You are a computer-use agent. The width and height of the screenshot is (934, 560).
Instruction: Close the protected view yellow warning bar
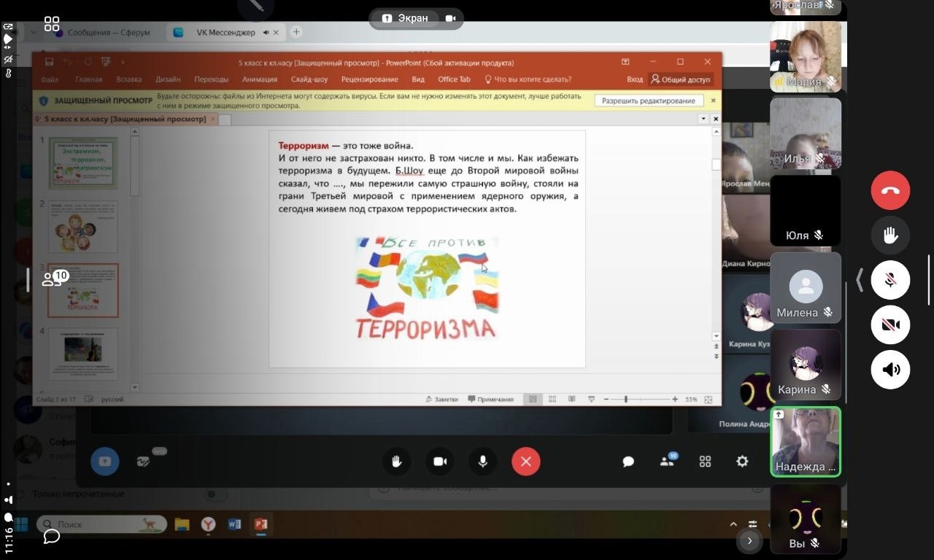pyautogui.click(x=713, y=101)
